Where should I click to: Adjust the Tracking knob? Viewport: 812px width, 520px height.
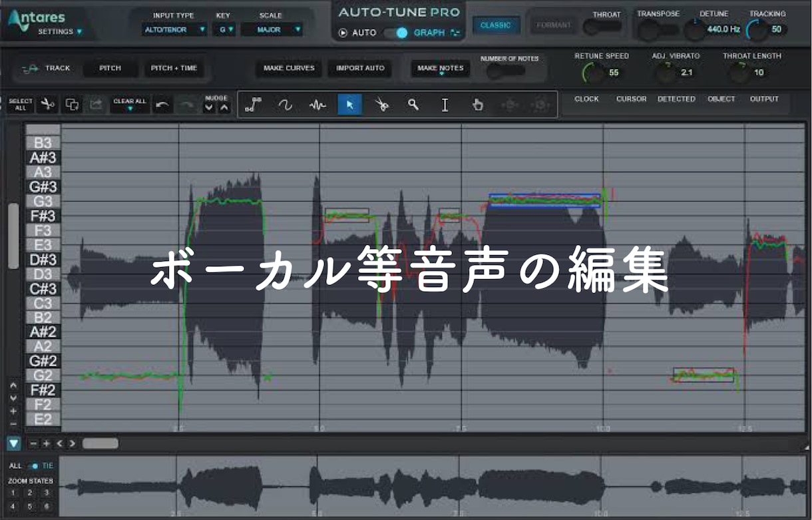point(757,30)
